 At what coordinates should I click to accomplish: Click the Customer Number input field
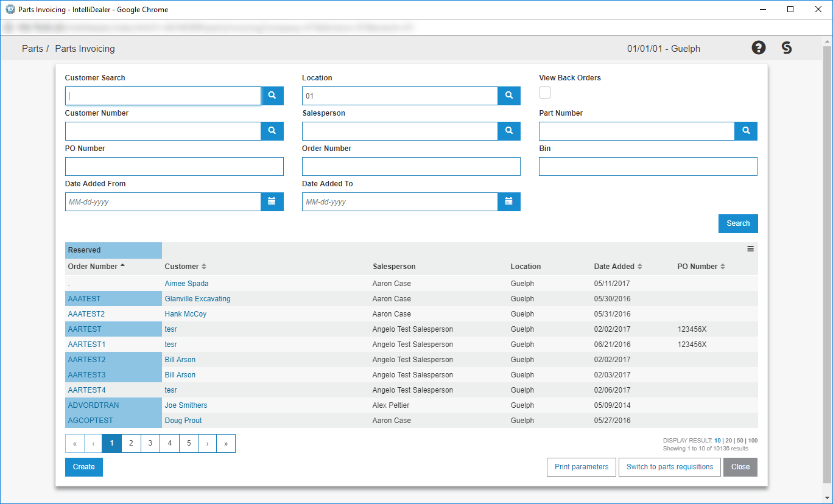coord(163,131)
